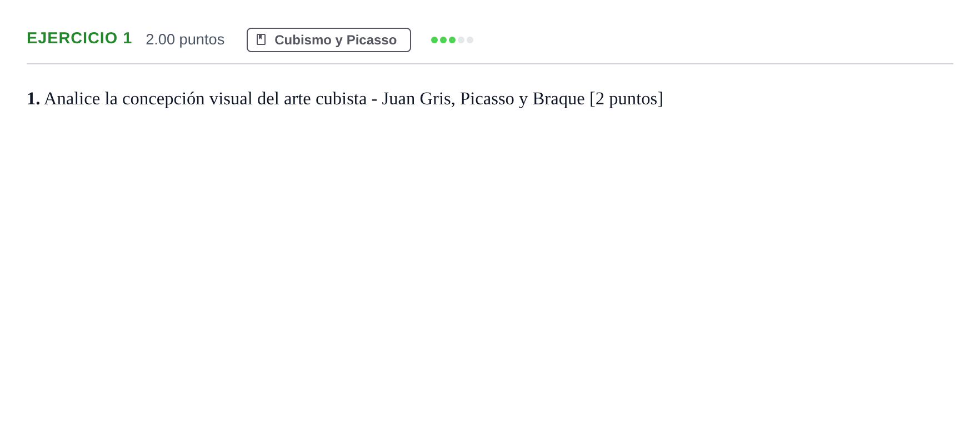Select the second green difficulty dot
Image resolution: width=980 pixels, height=424 pixels.
pos(443,40)
